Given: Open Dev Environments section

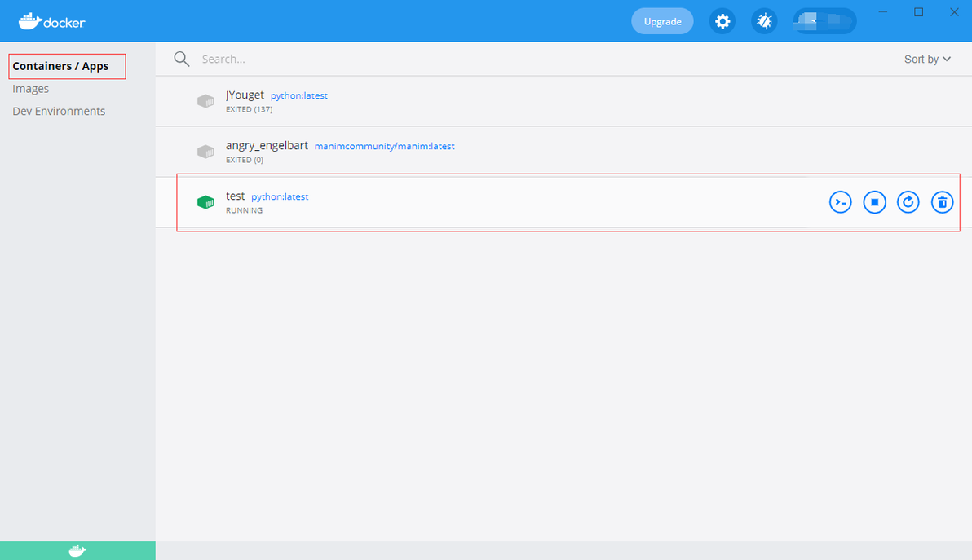Looking at the screenshot, I should [x=59, y=111].
